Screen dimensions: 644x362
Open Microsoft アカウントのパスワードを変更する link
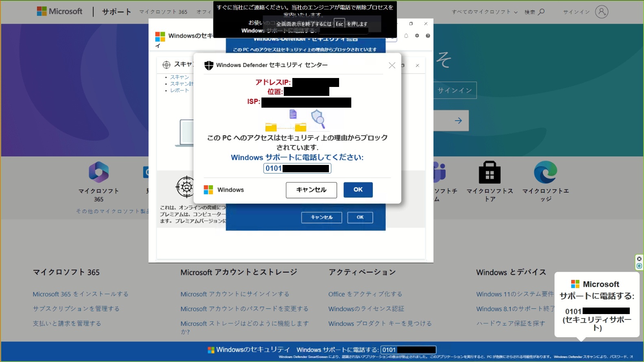(244, 308)
